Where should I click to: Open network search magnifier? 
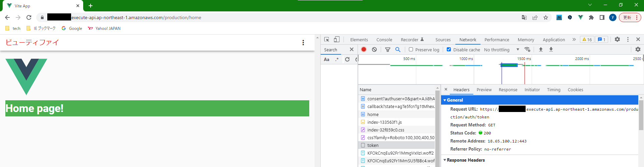[x=398, y=49]
